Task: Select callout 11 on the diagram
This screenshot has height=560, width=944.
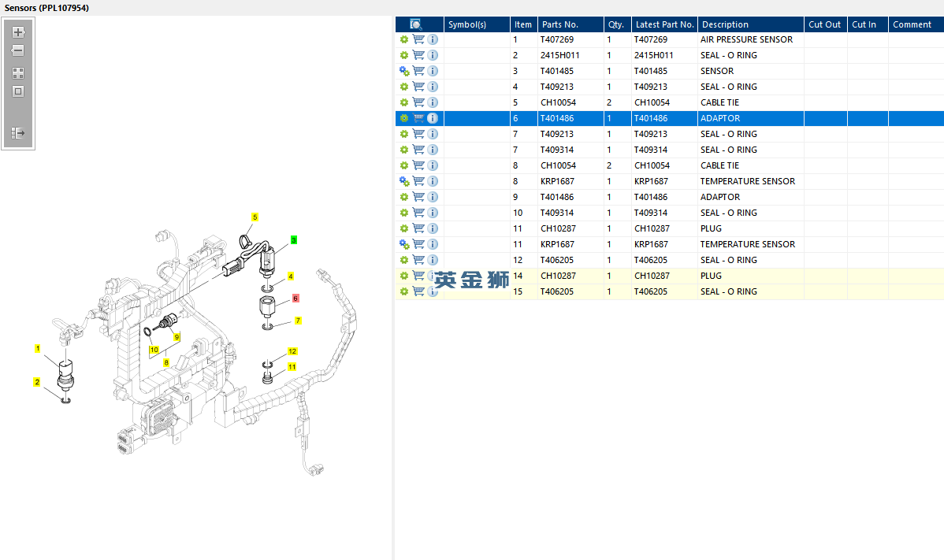Action: (292, 367)
